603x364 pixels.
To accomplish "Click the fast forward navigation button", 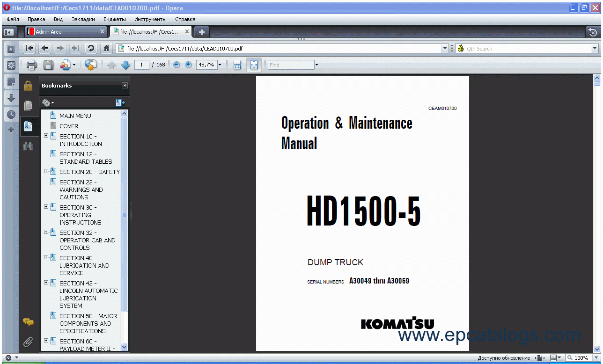I will [x=75, y=48].
